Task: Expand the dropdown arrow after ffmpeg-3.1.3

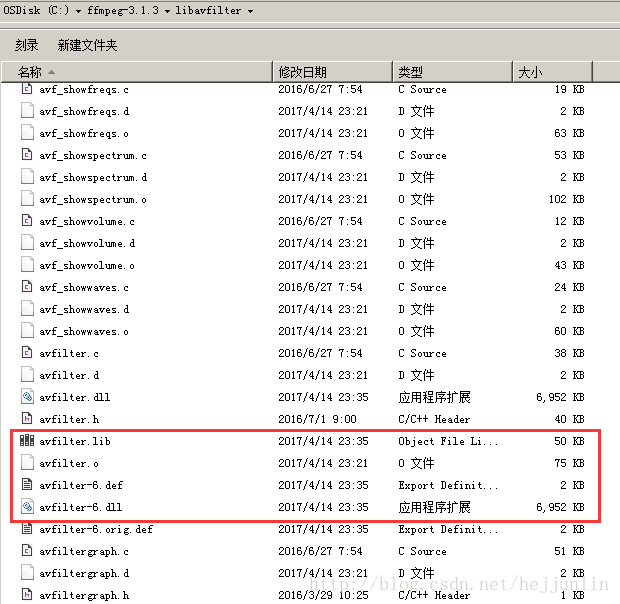Action: click(x=167, y=11)
